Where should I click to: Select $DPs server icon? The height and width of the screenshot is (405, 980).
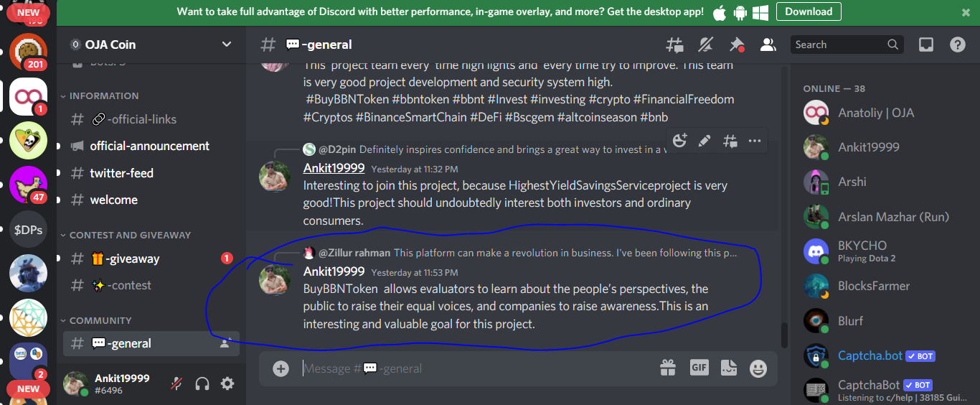[28, 230]
